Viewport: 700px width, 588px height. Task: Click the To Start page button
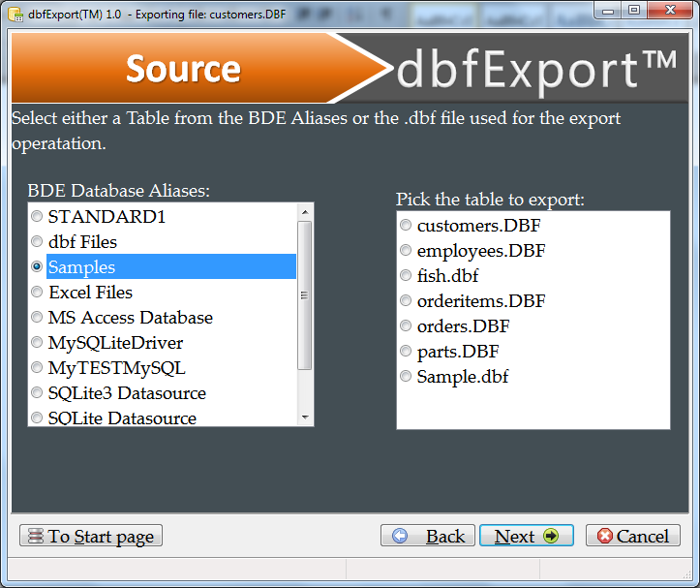coord(91,536)
